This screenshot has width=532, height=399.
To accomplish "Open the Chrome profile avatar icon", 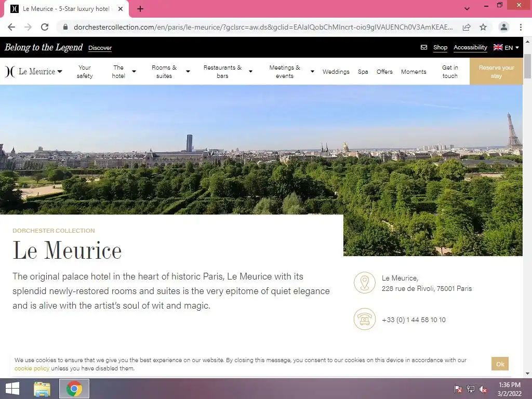I will coord(504,27).
